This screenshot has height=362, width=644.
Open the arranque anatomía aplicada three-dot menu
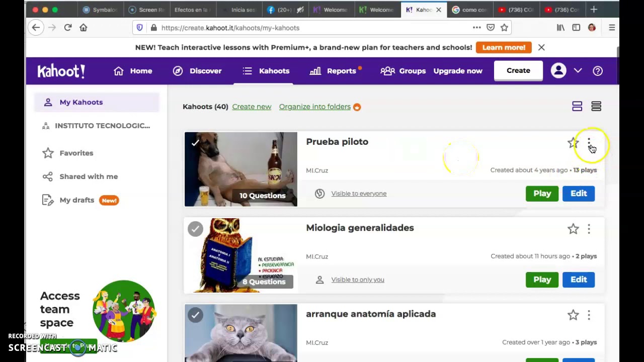[x=589, y=315]
